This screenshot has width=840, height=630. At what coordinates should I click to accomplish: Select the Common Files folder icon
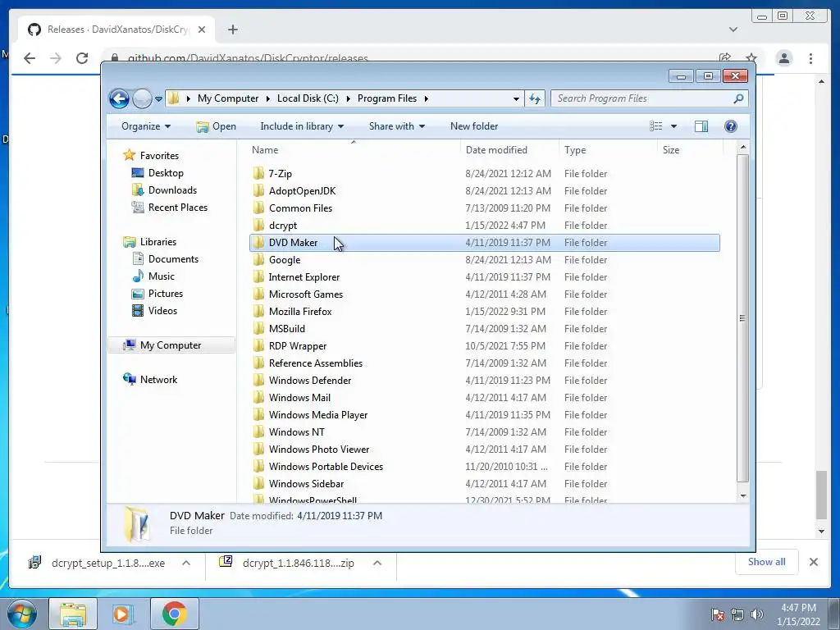pyautogui.click(x=258, y=208)
